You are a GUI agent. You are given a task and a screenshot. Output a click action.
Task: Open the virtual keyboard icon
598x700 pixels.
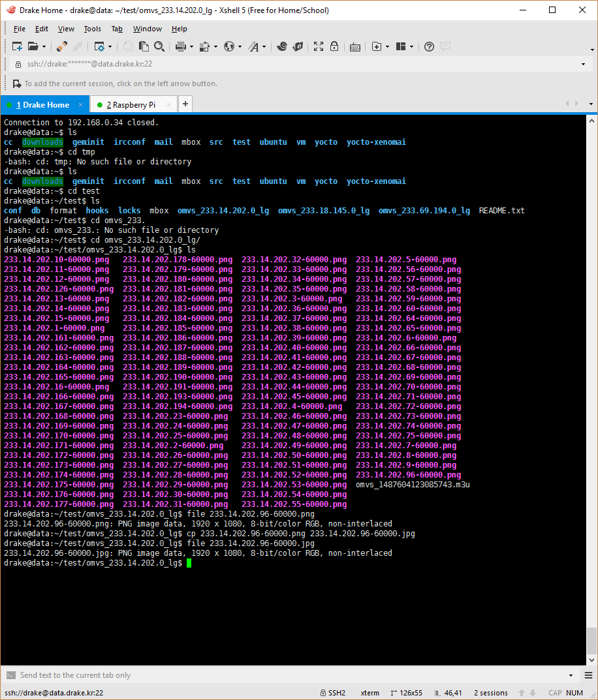tap(355, 46)
